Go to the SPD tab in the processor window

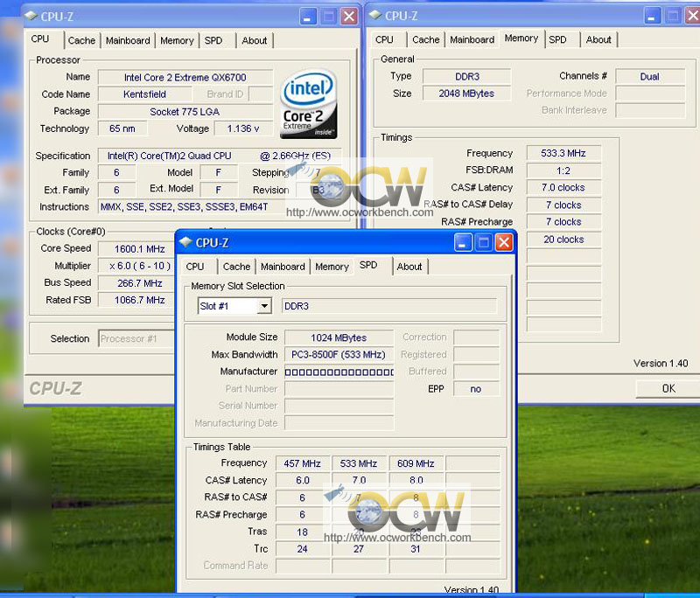[x=213, y=40]
